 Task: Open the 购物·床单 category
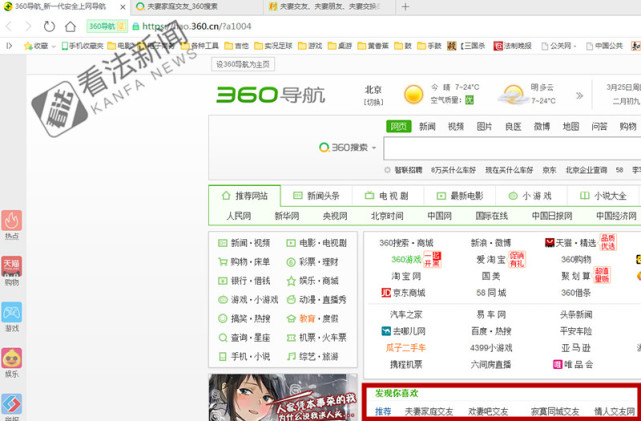pyautogui.click(x=244, y=262)
